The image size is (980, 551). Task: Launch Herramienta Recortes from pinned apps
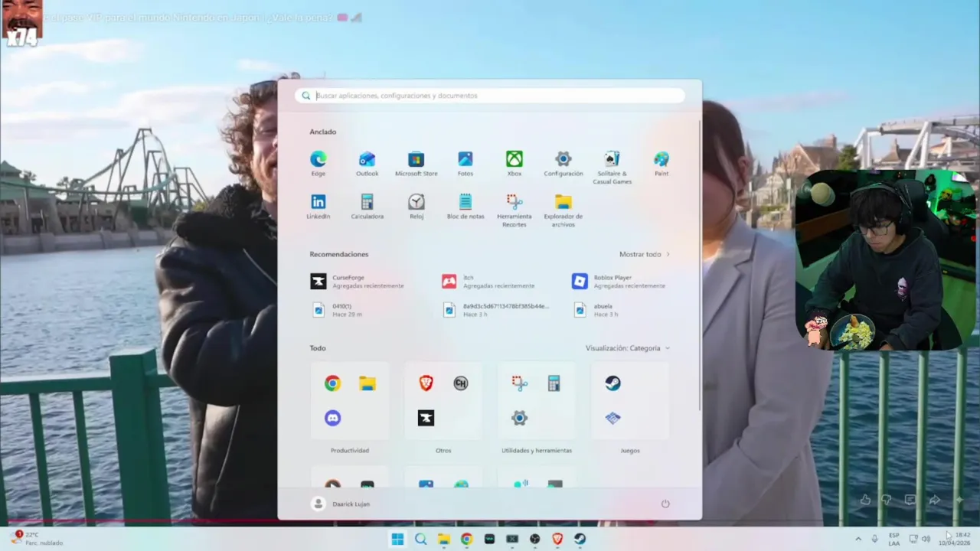pyautogui.click(x=514, y=210)
